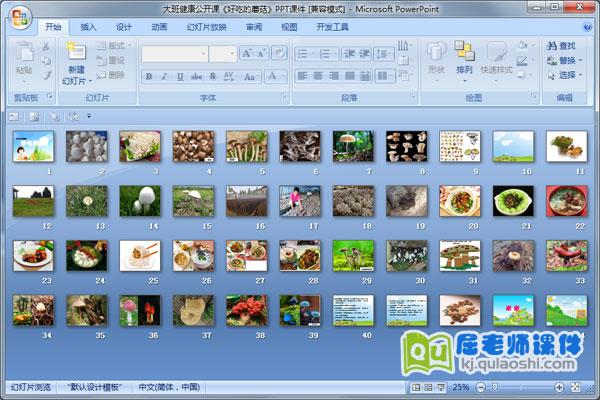
Task: Click the default design template (默认设计模板) label
Action: (94, 387)
